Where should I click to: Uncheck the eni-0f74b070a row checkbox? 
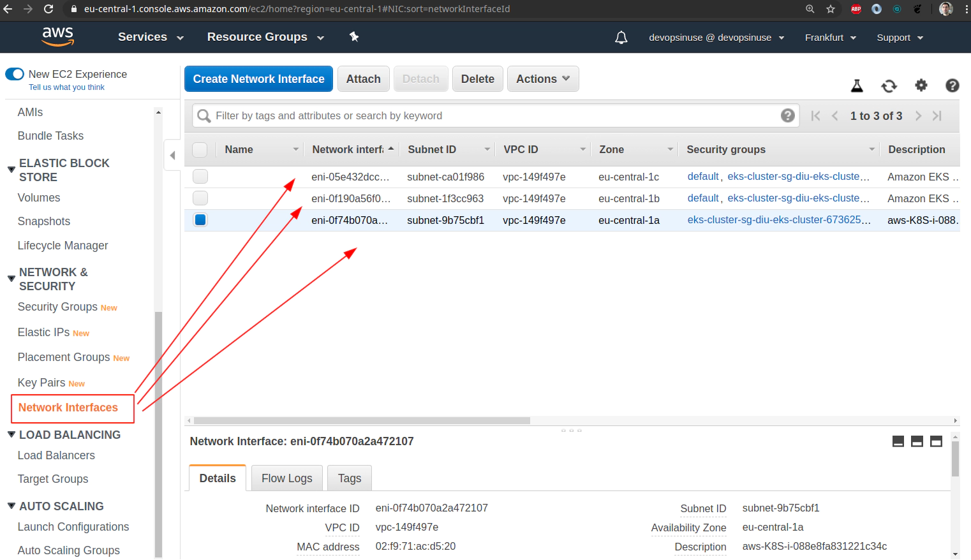tap(200, 219)
